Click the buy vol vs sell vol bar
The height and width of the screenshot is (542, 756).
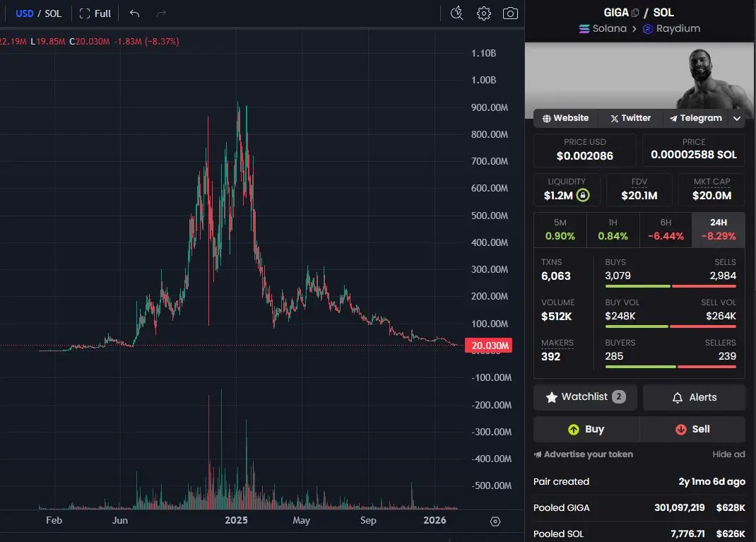[671, 326]
